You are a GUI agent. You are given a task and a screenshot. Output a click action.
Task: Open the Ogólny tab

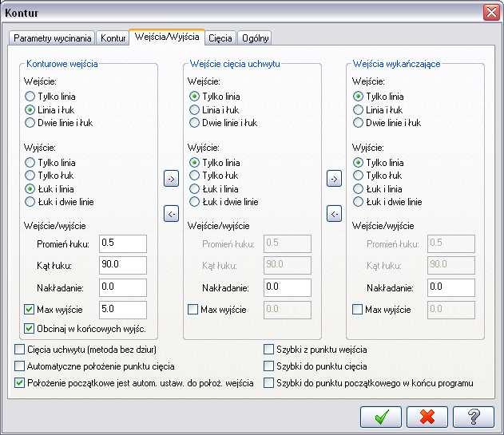tap(256, 38)
